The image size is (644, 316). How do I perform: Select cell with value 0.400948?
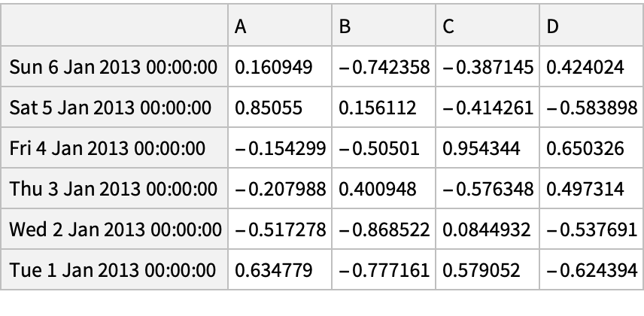click(x=384, y=188)
